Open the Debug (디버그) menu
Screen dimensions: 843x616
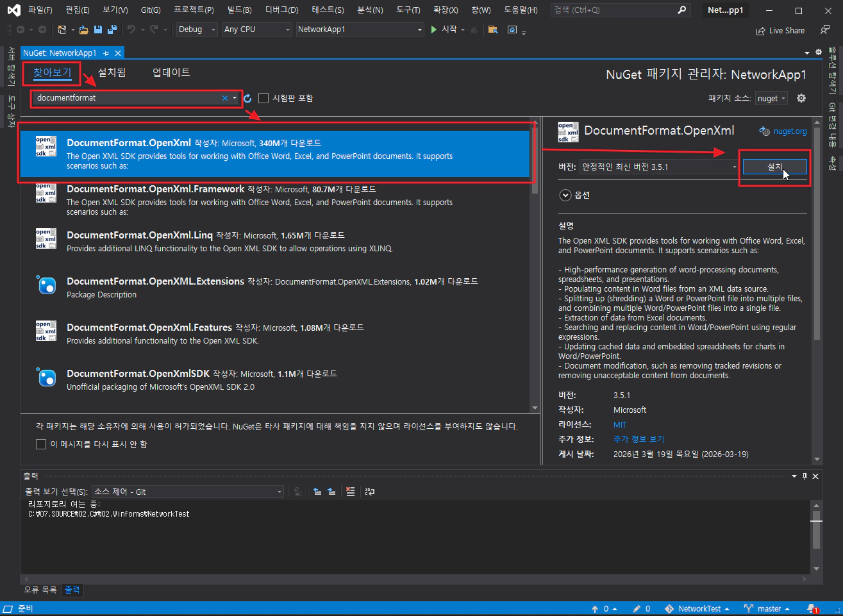[x=282, y=10]
